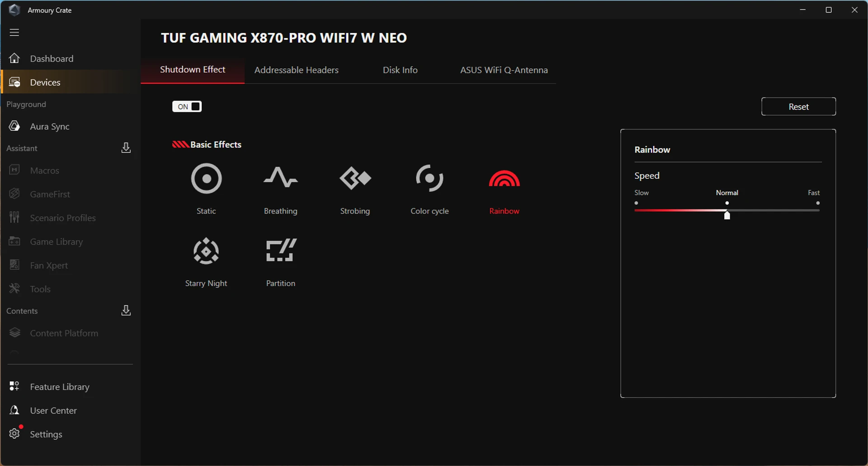The image size is (868, 466).
Task: Go to Dashboard in sidebar
Action: tap(71, 58)
